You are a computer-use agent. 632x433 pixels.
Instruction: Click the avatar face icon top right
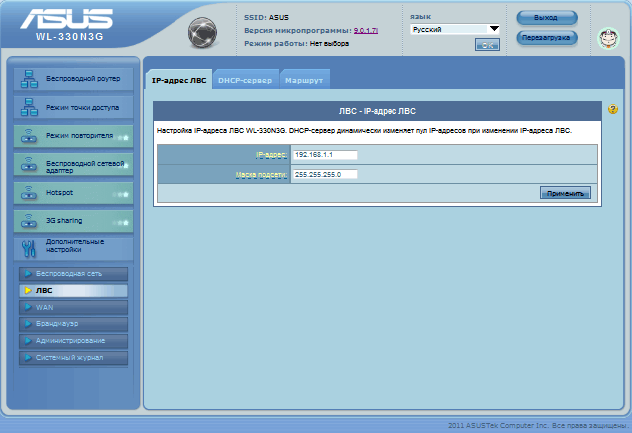click(608, 38)
